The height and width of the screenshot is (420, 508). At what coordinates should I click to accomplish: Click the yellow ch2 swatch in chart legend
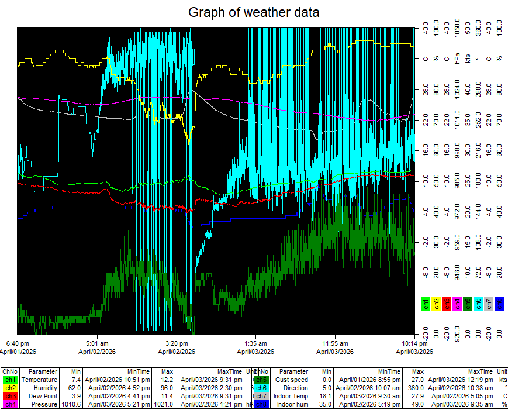(436, 304)
